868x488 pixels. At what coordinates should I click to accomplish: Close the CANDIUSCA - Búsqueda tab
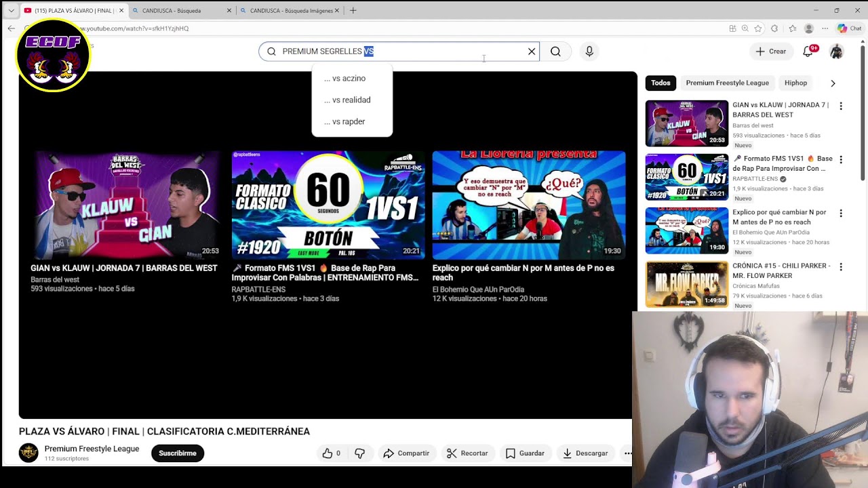[x=229, y=10]
